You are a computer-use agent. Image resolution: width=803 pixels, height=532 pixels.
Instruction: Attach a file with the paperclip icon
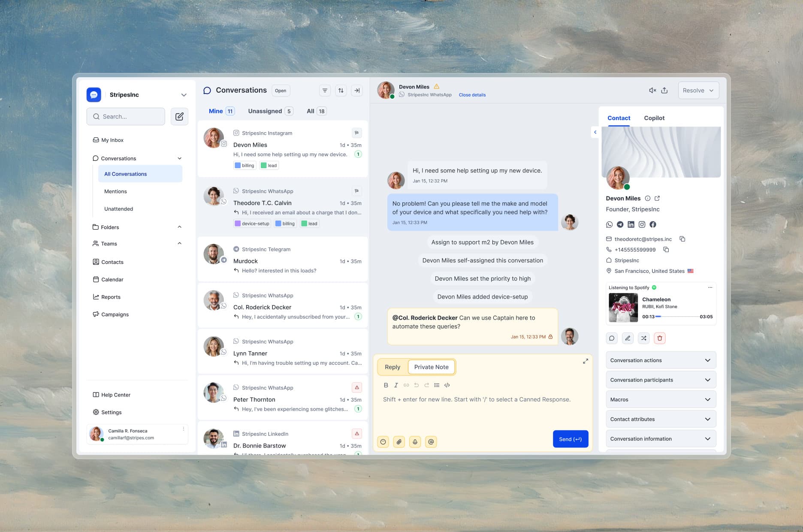(x=399, y=441)
